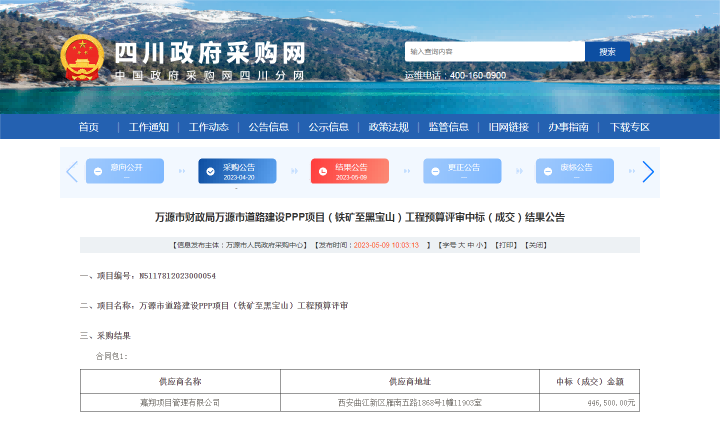720x425 pixels.
Task: Click the right arrow of the stage timeline
Action: point(648,172)
